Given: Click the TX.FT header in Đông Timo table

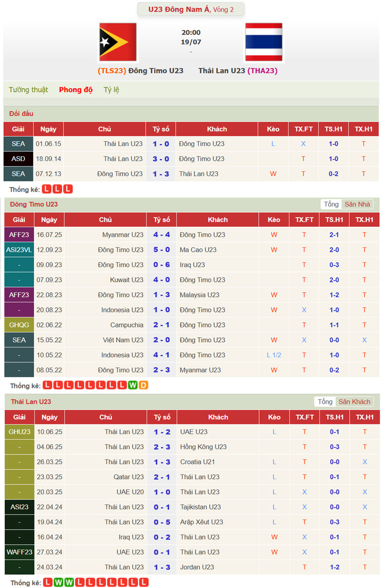Looking at the screenshot, I should click(x=304, y=220).
